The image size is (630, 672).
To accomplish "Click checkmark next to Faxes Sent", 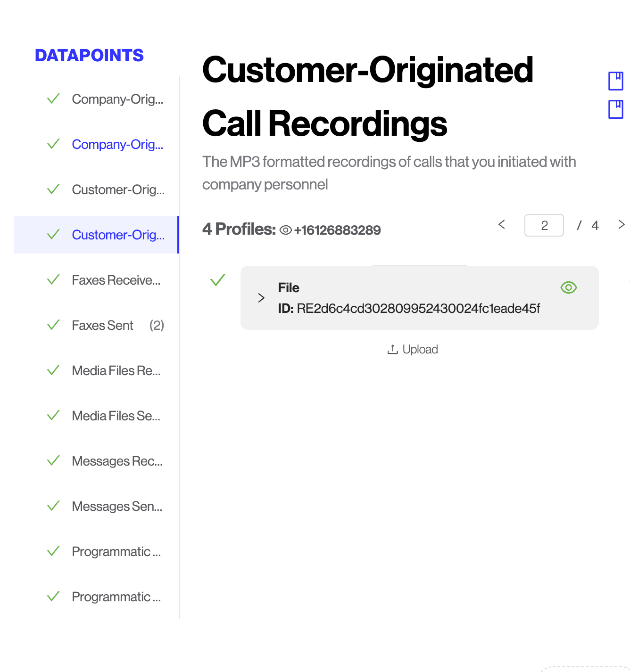I will coord(53,325).
